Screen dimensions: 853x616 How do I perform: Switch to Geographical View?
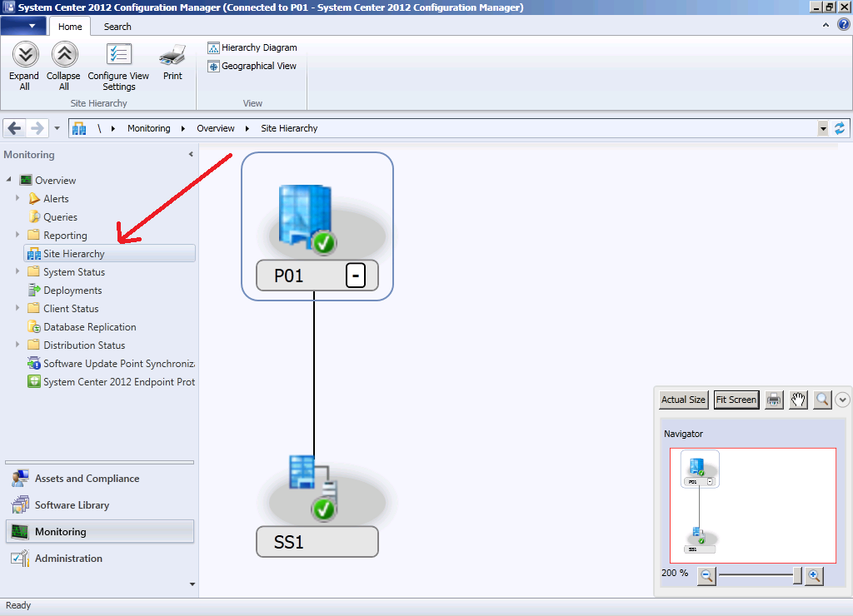(252, 66)
